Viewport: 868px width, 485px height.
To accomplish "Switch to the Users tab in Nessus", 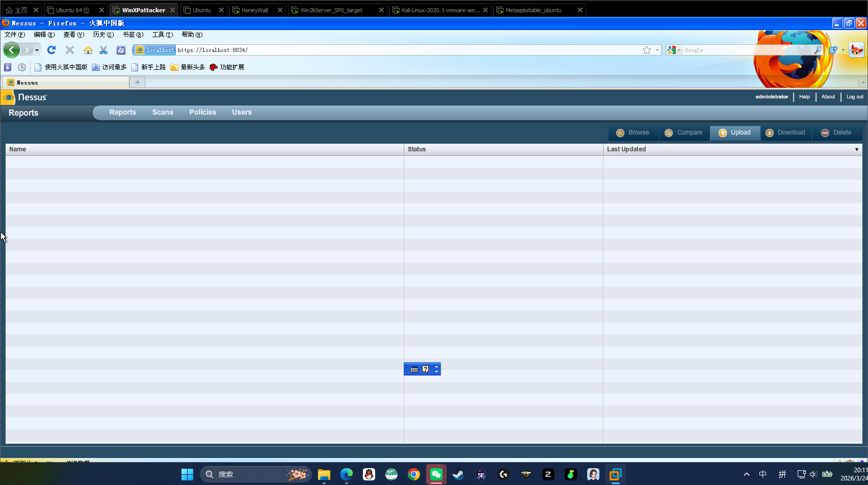I will click(x=242, y=112).
